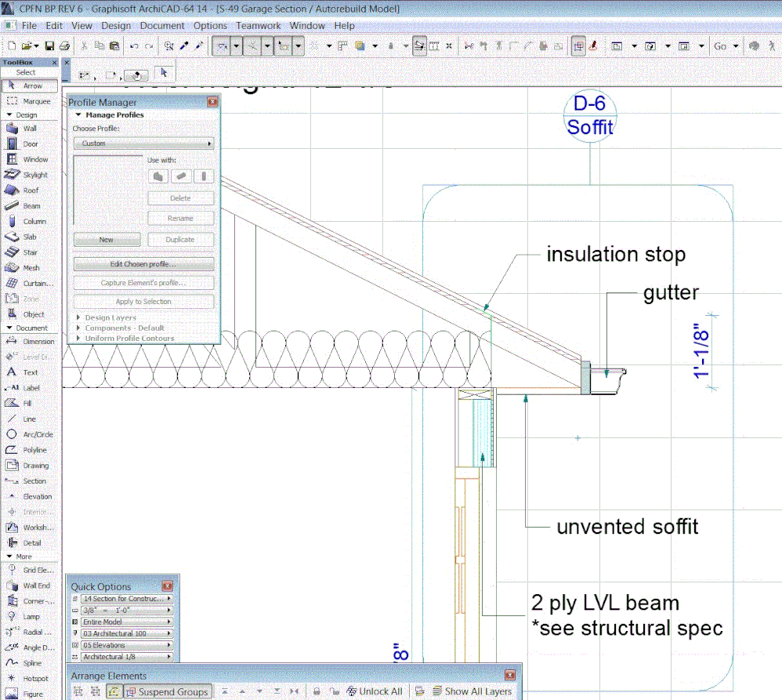Screen dimensions: 782x700
Task: Click the Print icon in toolbar
Action: [64, 46]
